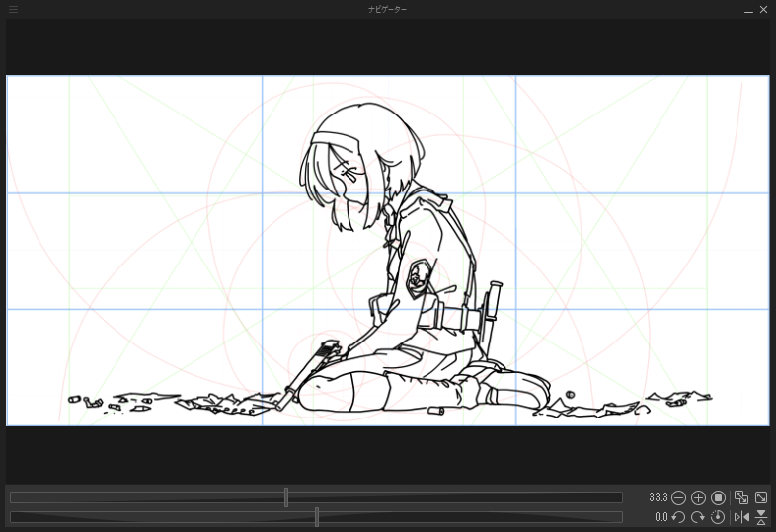Rotate the canvas view left

[x=678, y=517]
